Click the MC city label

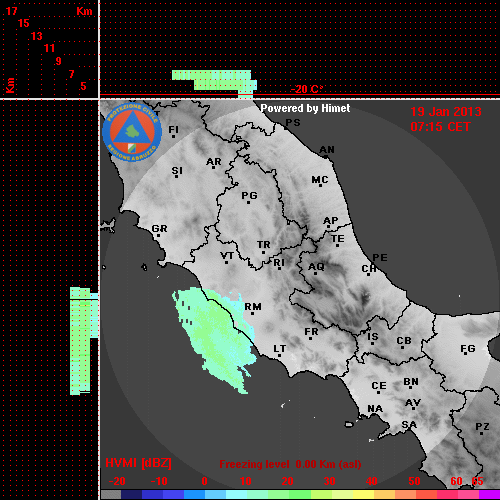(x=320, y=180)
